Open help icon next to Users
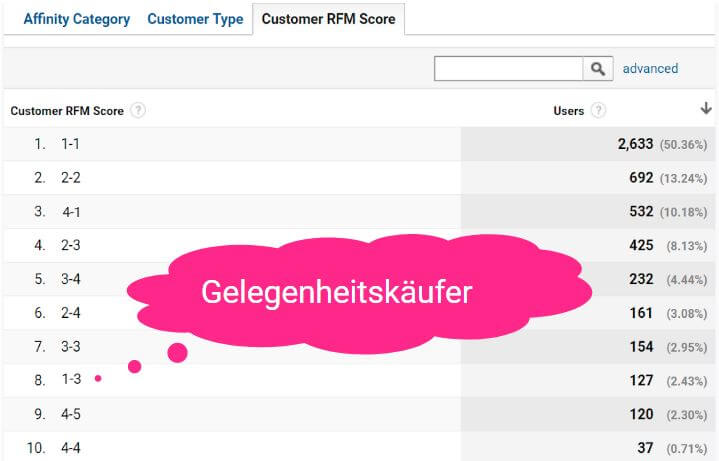Screen dimensions: 719x461 (x=598, y=111)
